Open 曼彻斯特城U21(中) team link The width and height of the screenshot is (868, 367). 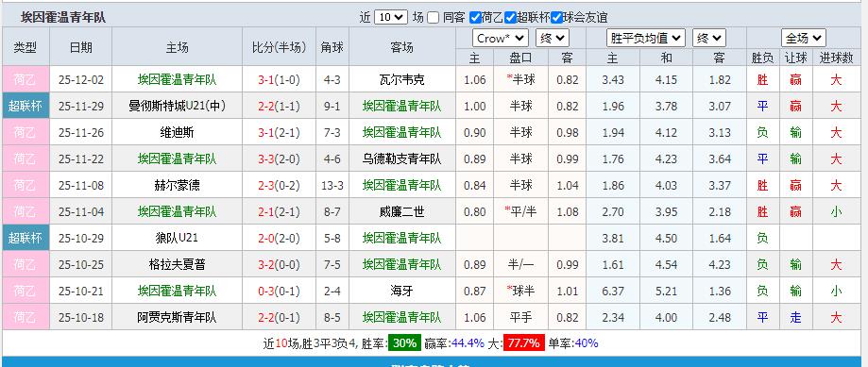point(178,106)
